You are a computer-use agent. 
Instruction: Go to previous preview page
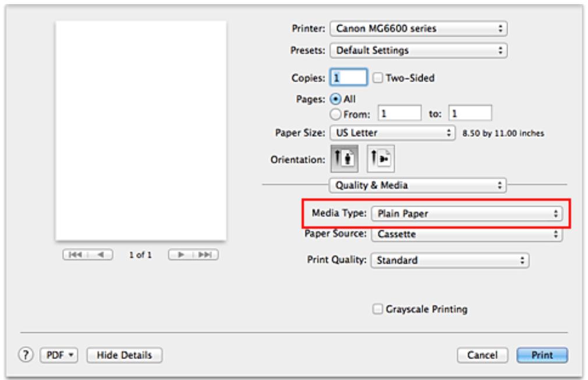pyautogui.click(x=101, y=255)
